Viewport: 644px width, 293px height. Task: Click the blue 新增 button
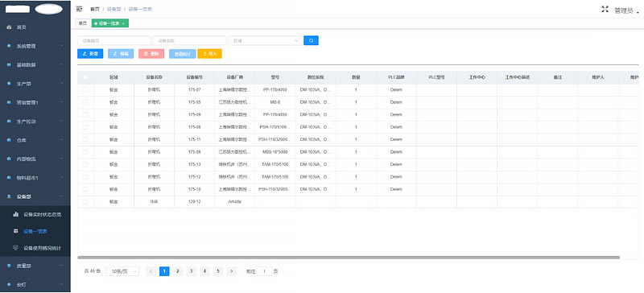(90, 54)
